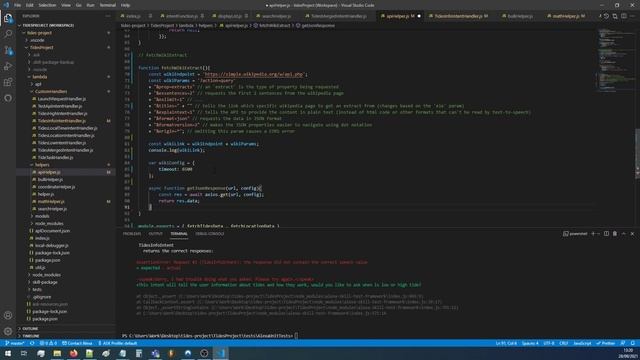Viewport: 640px width, 360px height.
Task: Expand the api folder
Action: point(38,84)
